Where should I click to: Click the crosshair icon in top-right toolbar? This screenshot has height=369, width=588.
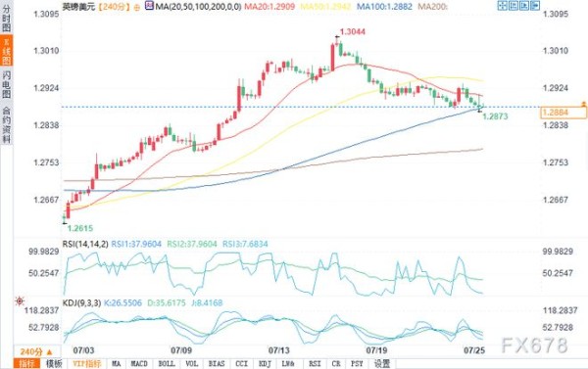tap(502, 6)
